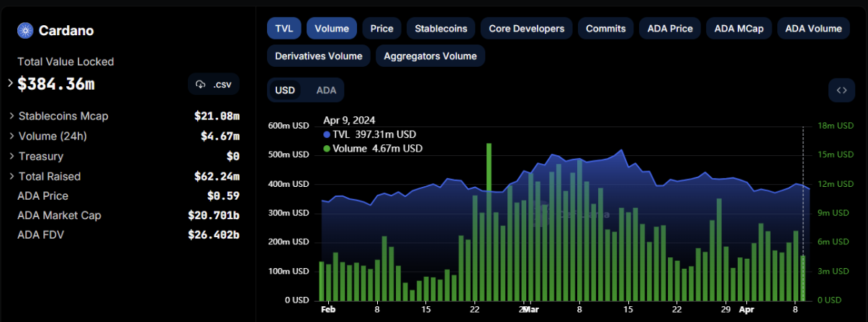This screenshot has width=868, height=322.
Task: Enable the Stablecoins chart series
Action: click(x=441, y=29)
